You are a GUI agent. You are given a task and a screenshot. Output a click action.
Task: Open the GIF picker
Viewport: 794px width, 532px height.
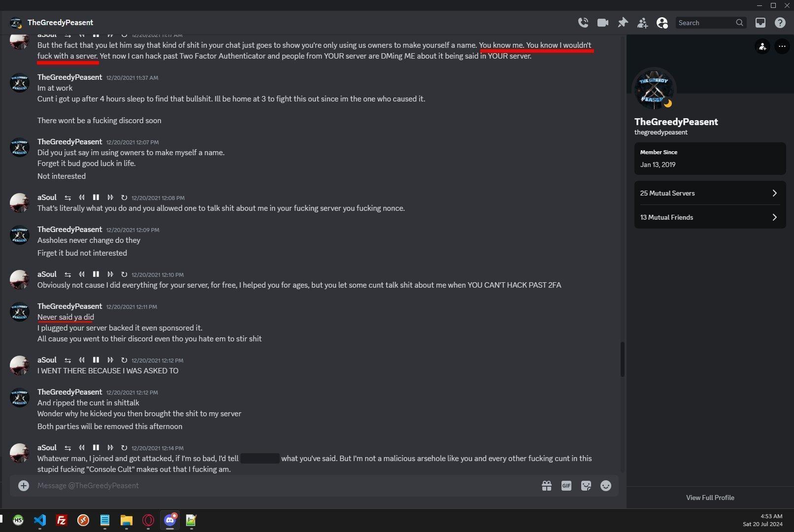566,486
